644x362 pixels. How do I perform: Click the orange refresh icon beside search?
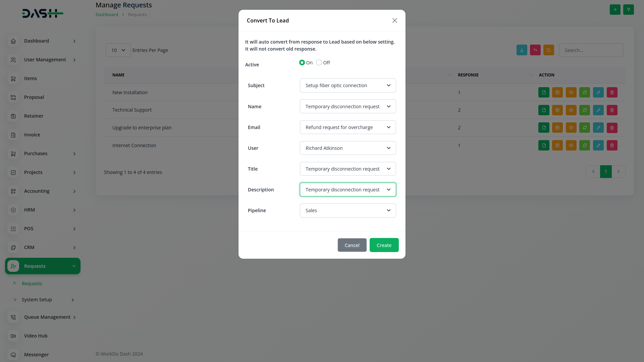(548, 50)
